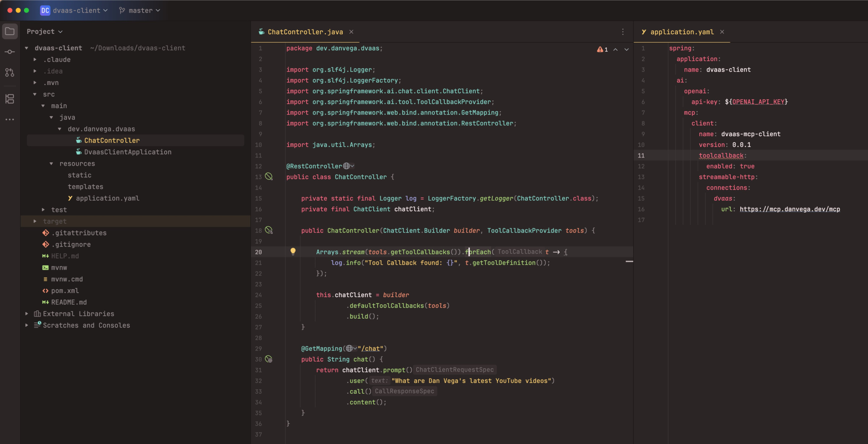The height and width of the screenshot is (444, 868).
Task: Click the yellow lightbulb intention icon
Action: pos(293,251)
